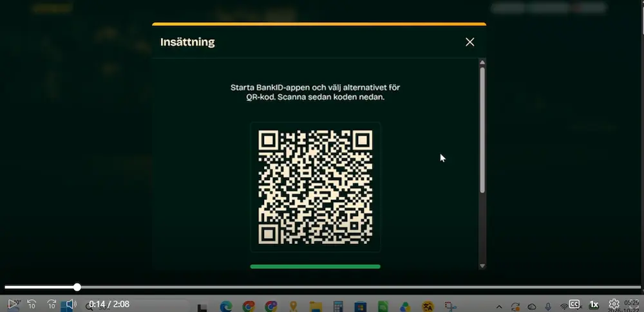
Task: Expand the hidden system tray icons chevron
Action: [499, 307]
